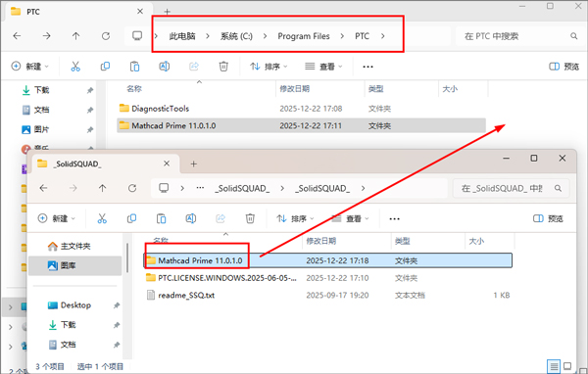The height and width of the screenshot is (374, 588).
Task: Open 图库 in _SolidSQUAD_ sidebar
Action: click(75, 265)
